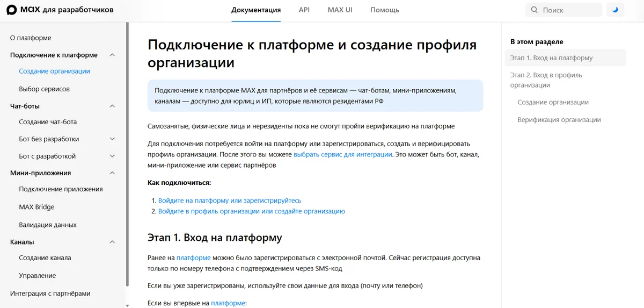
Task: Follow выбрать сервис для интеграции link
Action: pyautogui.click(x=342, y=154)
